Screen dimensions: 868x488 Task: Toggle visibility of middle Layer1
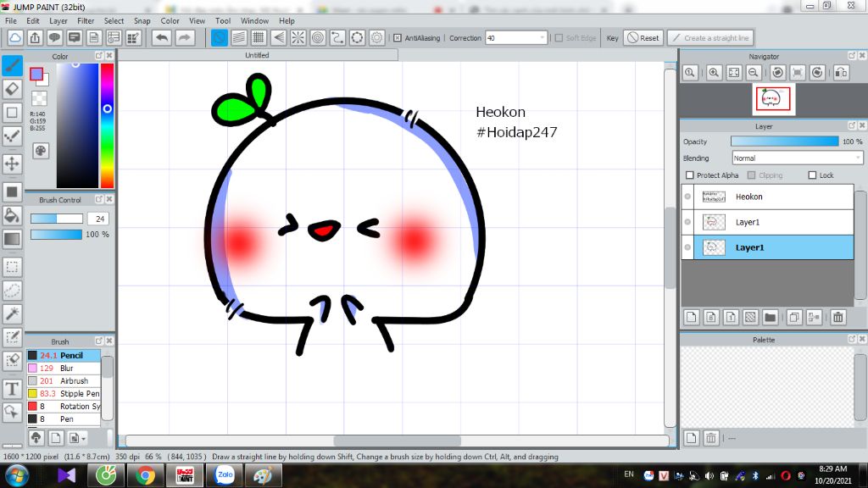pyautogui.click(x=687, y=222)
